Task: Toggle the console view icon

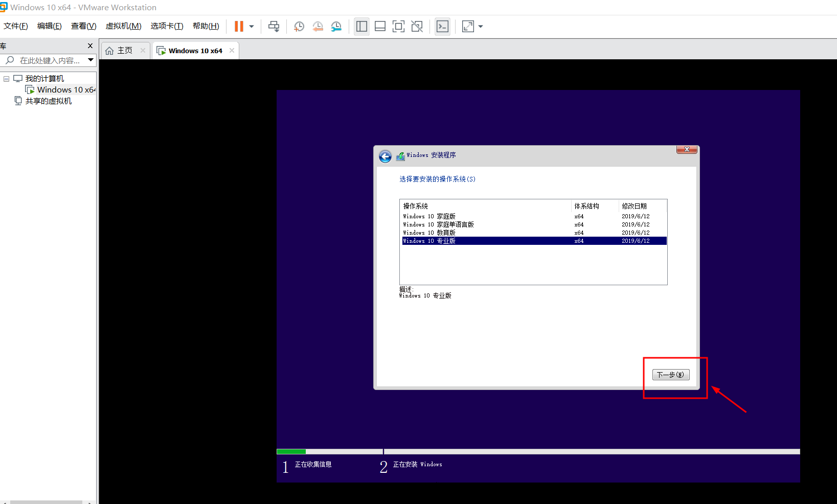Action: [x=442, y=27]
